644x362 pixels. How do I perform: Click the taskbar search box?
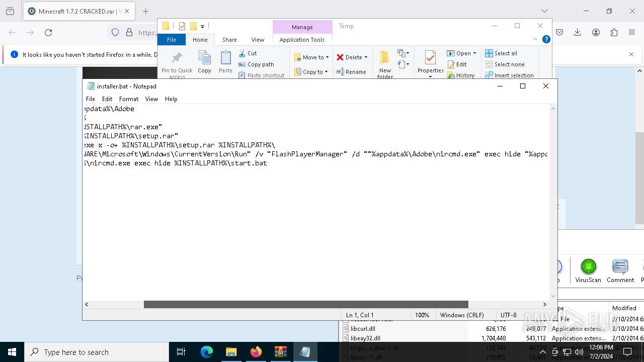[97, 352]
